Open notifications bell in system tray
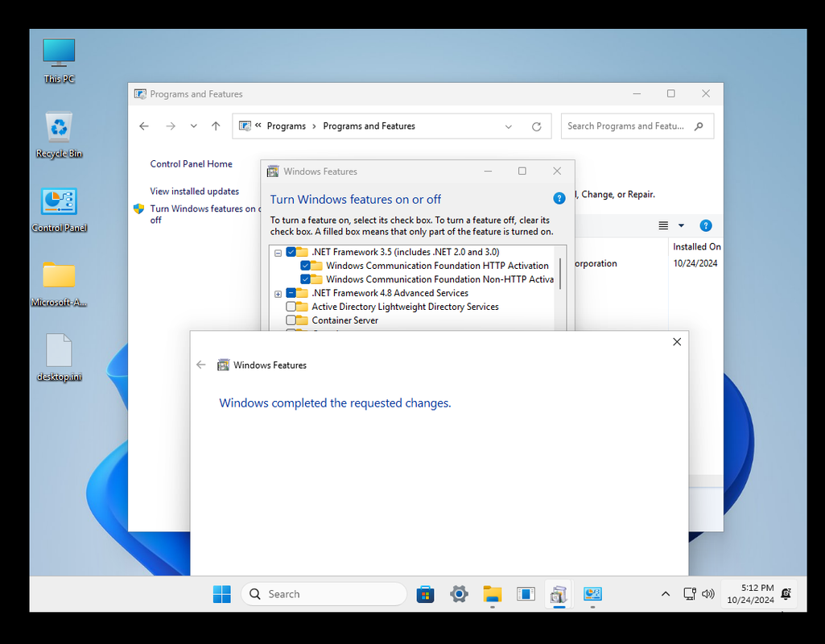Screen dimensions: 825x644 point(786,594)
